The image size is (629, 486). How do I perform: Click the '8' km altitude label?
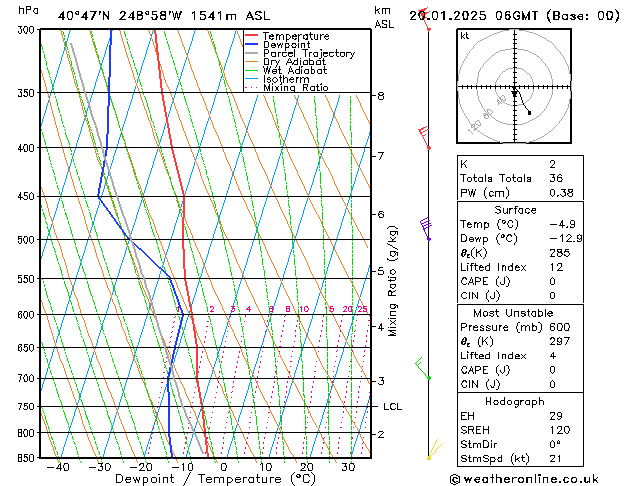[x=381, y=96]
